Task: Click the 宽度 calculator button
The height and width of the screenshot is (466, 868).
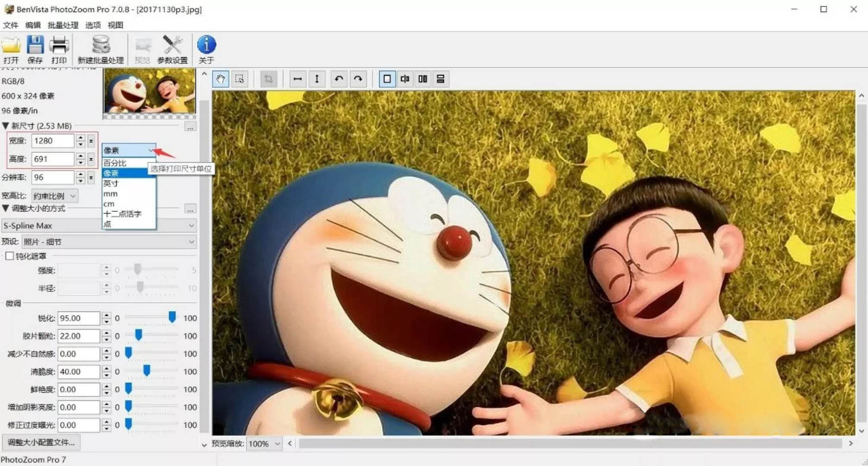Action: [91, 141]
